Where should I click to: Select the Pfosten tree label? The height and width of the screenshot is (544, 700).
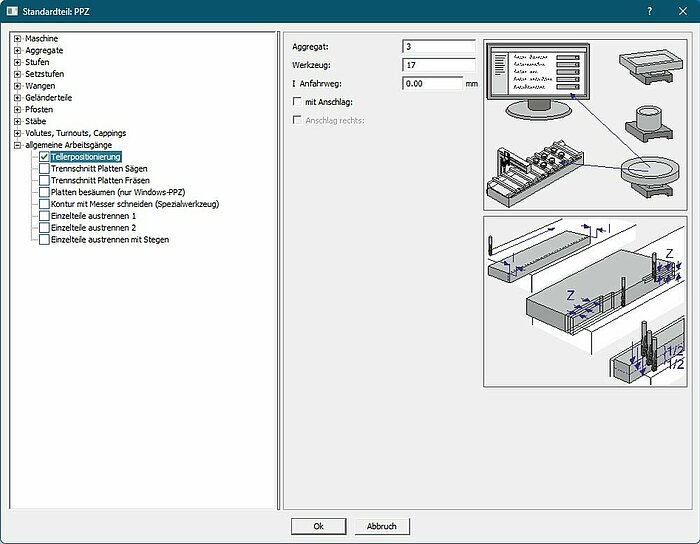coord(39,110)
